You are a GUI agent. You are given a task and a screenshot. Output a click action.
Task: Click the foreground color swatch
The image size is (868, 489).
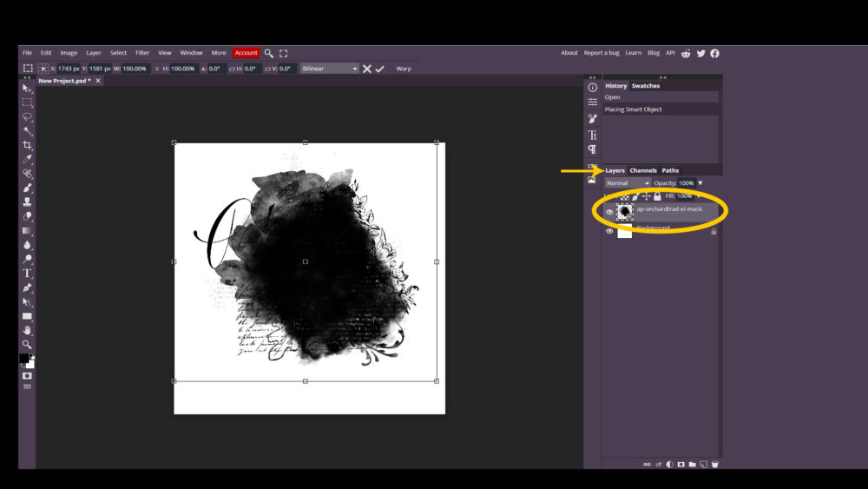[x=24, y=359]
